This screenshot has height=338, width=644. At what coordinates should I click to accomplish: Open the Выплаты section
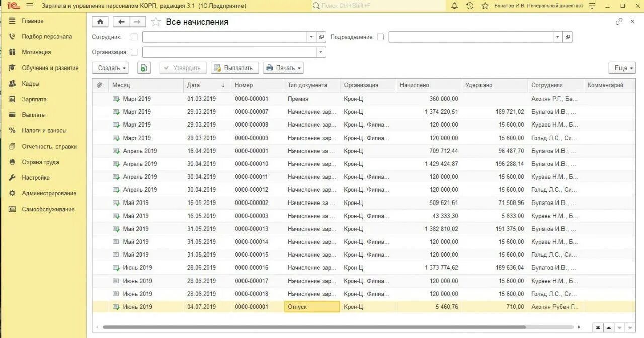pyautogui.click(x=34, y=115)
